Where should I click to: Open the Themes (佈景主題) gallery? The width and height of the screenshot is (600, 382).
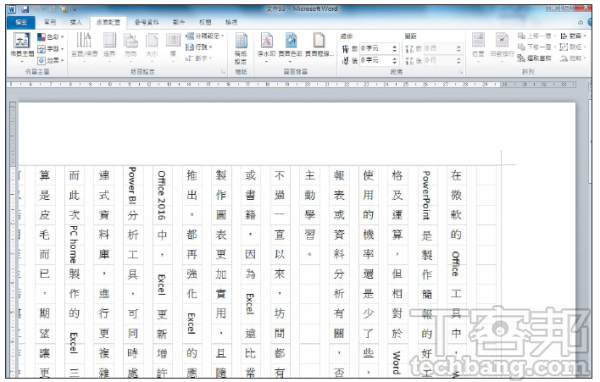point(22,46)
